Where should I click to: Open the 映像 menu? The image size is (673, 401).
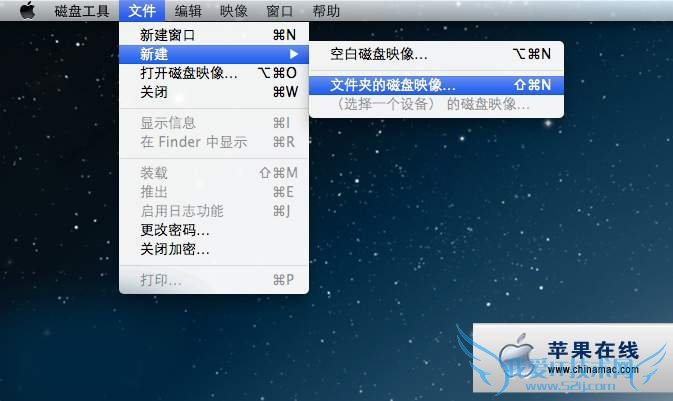pyautogui.click(x=234, y=11)
